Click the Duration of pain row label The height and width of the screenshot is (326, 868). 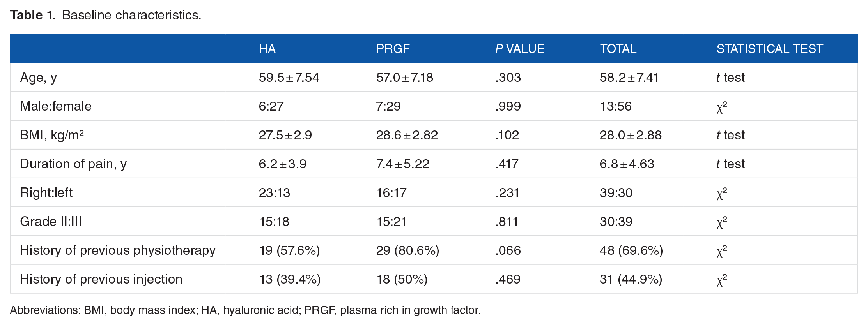pyautogui.click(x=73, y=164)
